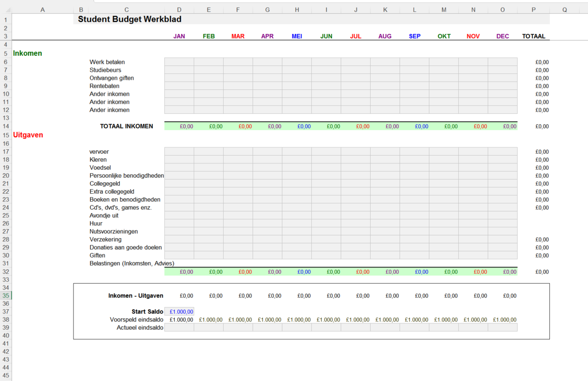Select the Studiebeurs label
This screenshot has height=381, width=588.
[x=105, y=70]
